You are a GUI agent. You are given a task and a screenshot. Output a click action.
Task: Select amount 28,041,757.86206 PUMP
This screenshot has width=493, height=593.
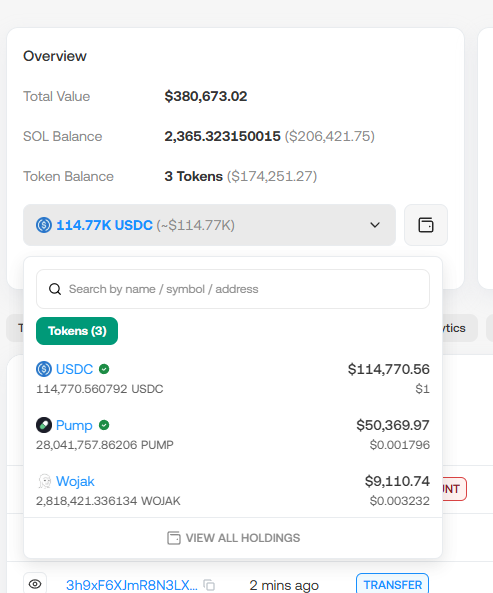(105, 445)
